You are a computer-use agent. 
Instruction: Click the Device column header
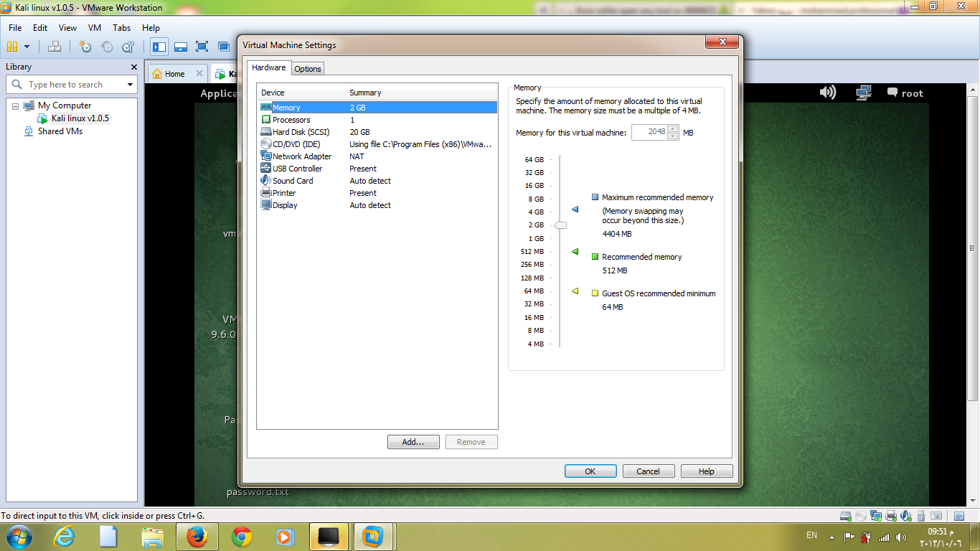[301, 93]
